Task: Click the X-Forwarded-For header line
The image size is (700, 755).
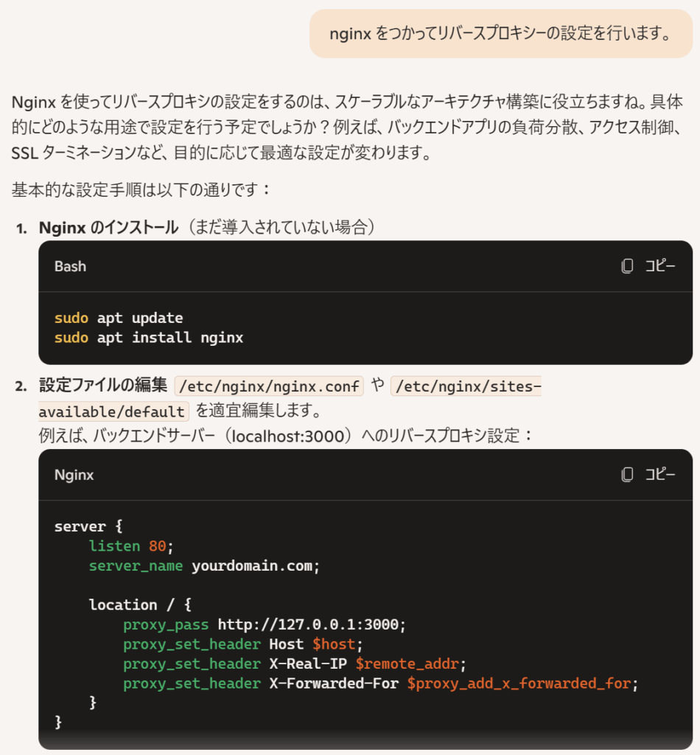Action: (x=380, y=683)
